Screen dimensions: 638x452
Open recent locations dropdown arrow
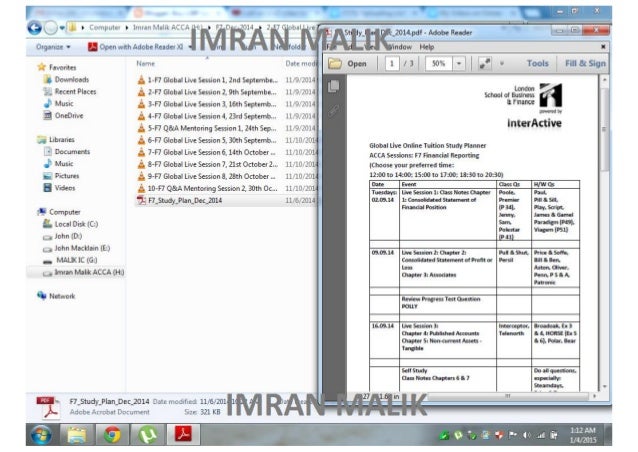(62, 28)
